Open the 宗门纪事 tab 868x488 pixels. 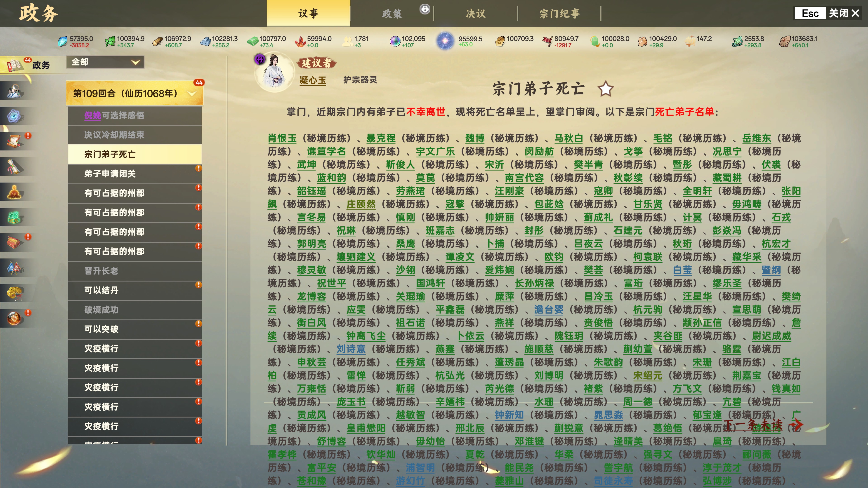(x=559, y=14)
